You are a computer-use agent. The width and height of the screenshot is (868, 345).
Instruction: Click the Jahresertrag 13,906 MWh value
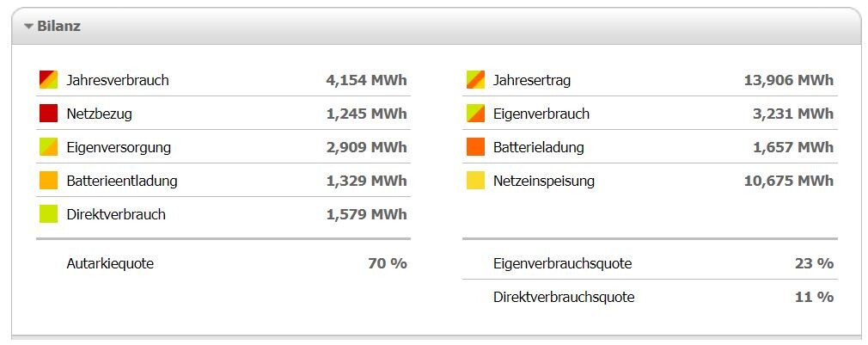788,81
